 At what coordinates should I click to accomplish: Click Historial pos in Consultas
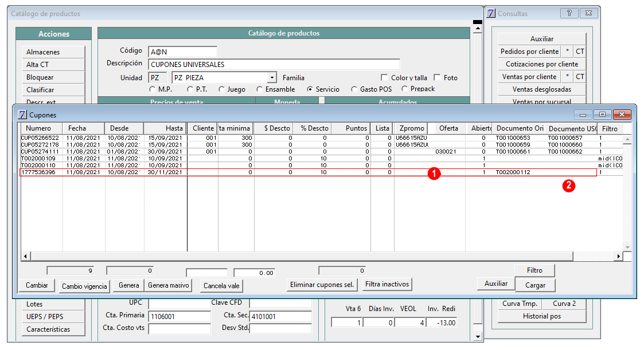[x=542, y=316]
